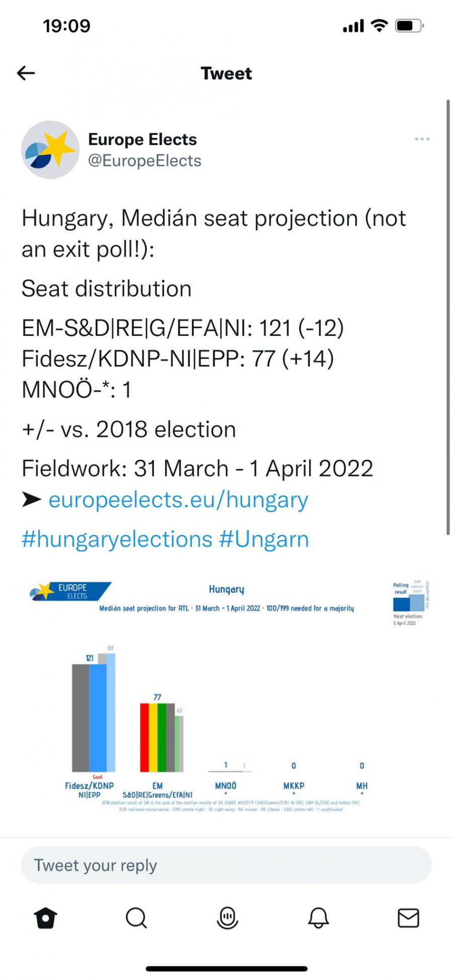Tap the back arrow
The width and height of the screenshot is (453, 980).
click(26, 73)
